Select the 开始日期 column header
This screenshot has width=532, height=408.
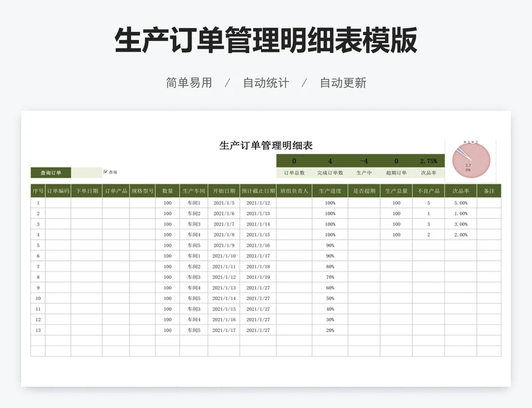pyautogui.click(x=224, y=191)
